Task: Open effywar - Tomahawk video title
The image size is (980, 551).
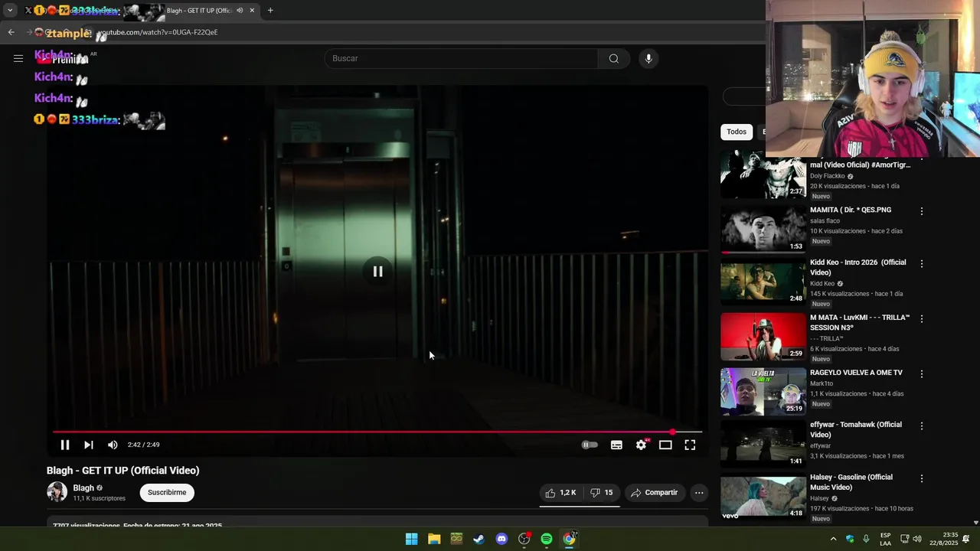Action: (856, 429)
